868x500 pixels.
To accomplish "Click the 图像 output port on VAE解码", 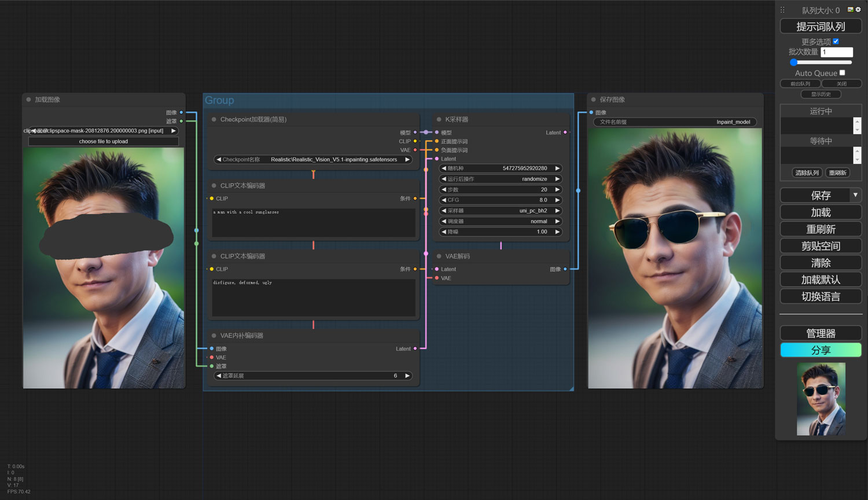I will 565,269.
